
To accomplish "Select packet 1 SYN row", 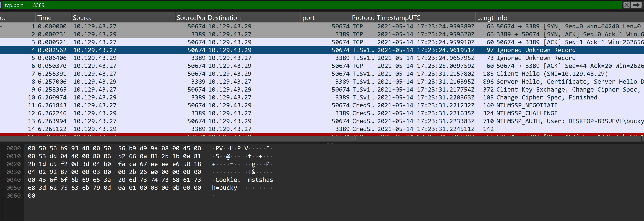I will (x=322, y=26).
